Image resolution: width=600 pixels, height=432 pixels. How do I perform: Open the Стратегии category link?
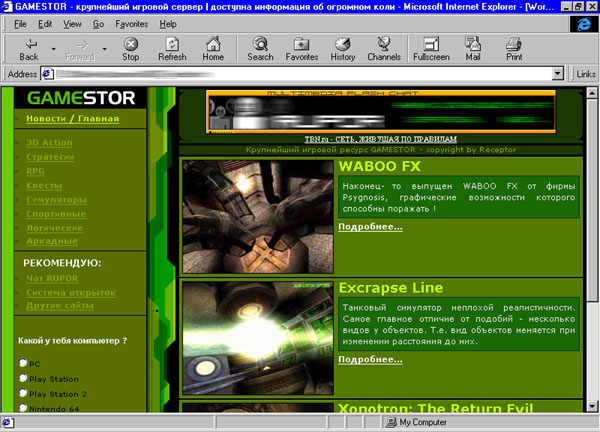tap(50, 157)
